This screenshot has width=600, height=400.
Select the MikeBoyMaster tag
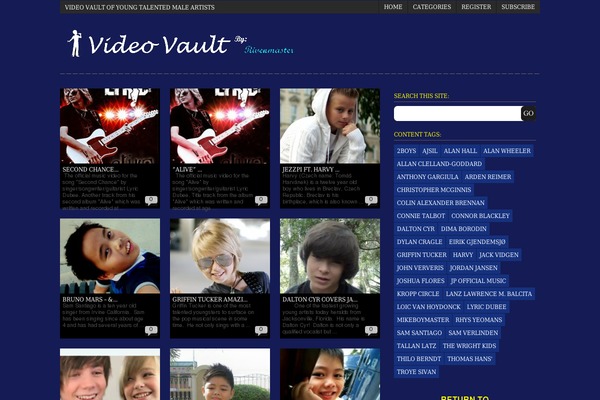pyautogui.click(x=422, y=320)
